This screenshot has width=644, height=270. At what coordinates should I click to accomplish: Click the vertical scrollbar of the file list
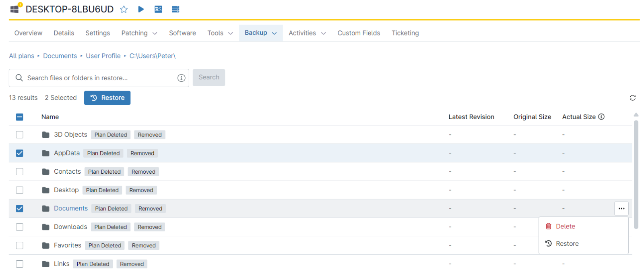636,174
